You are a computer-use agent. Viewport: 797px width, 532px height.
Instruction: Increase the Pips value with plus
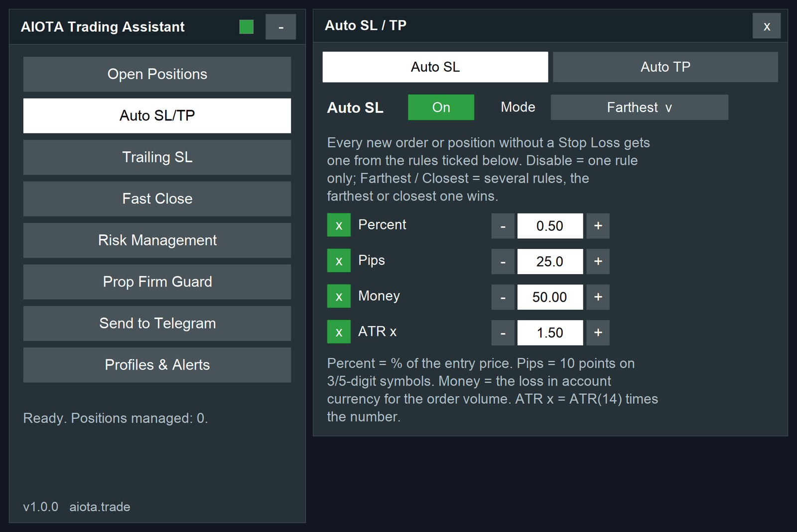click(598, 261)
